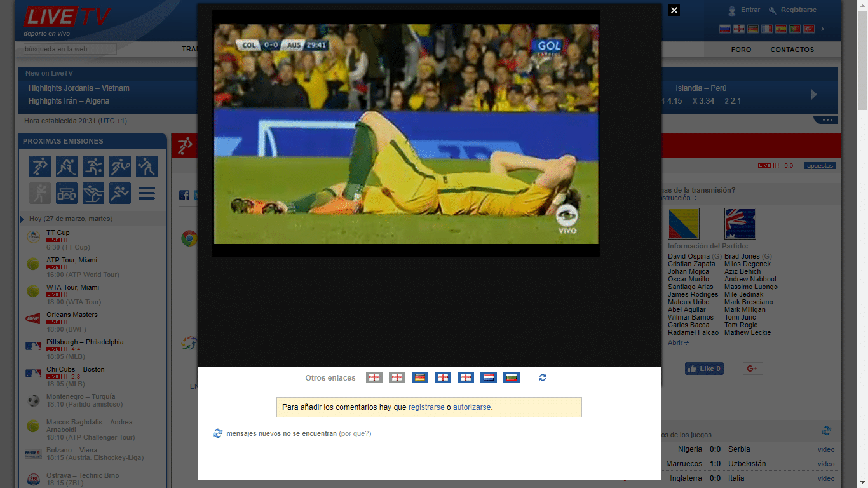Open the hamburger menu of all sports
The image size is (868, 488).
(147, 193)
